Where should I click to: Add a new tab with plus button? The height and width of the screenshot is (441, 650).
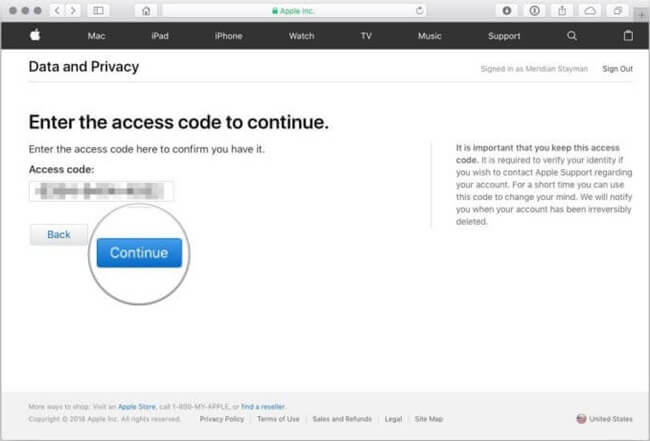click(642, 15)
